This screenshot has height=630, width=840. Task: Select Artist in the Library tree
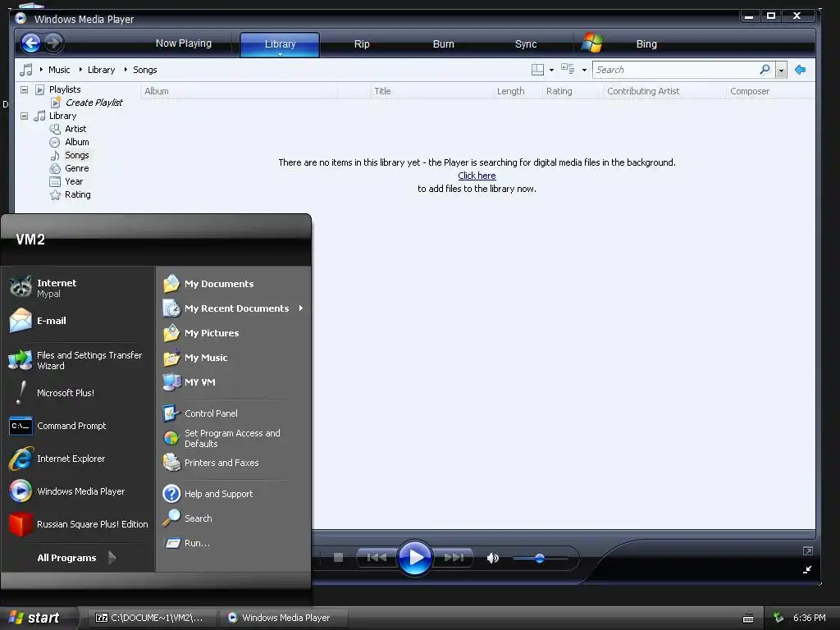click(75, 129)
